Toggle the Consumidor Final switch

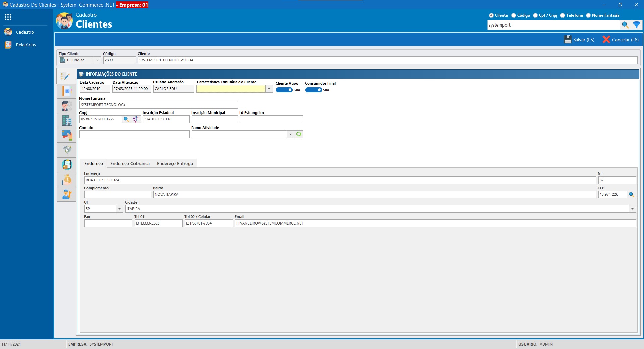313,90
